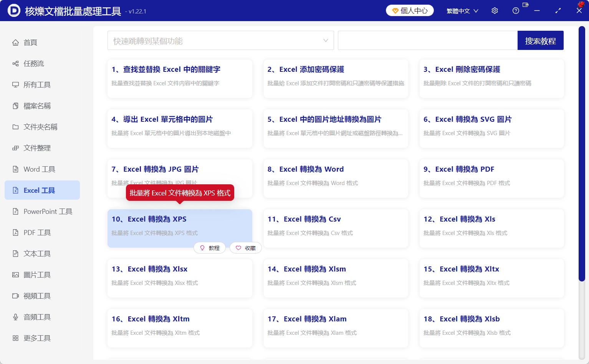Select 所有工具 in the sidebar
This screenshot has width=589, height=364.
click(x=42, y=85)
